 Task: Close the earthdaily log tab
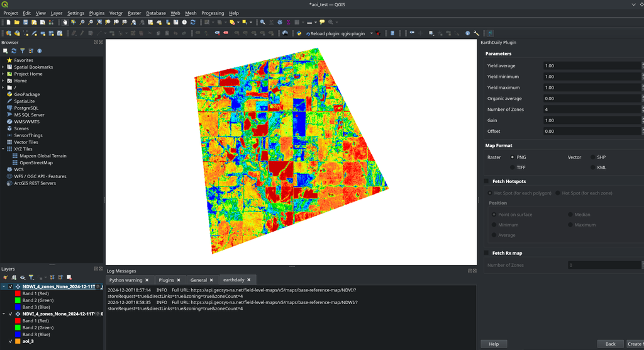[x=249, y=279]
